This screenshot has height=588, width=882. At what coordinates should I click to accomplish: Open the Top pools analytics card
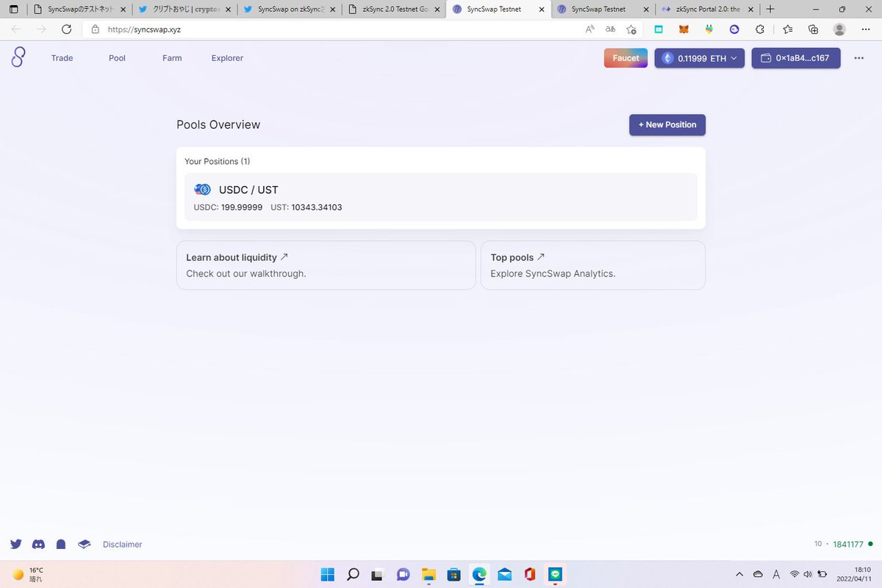pos(593,265)
